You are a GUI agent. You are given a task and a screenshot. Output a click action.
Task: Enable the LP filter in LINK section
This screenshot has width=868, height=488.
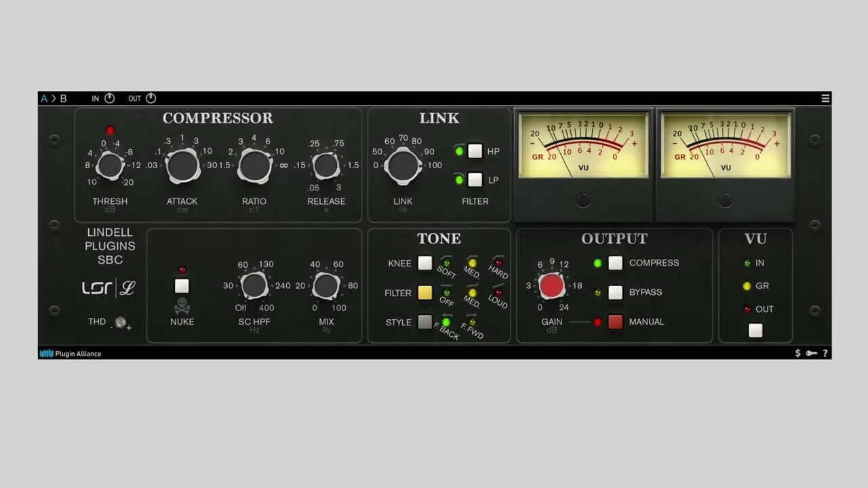tap(475, 180)
